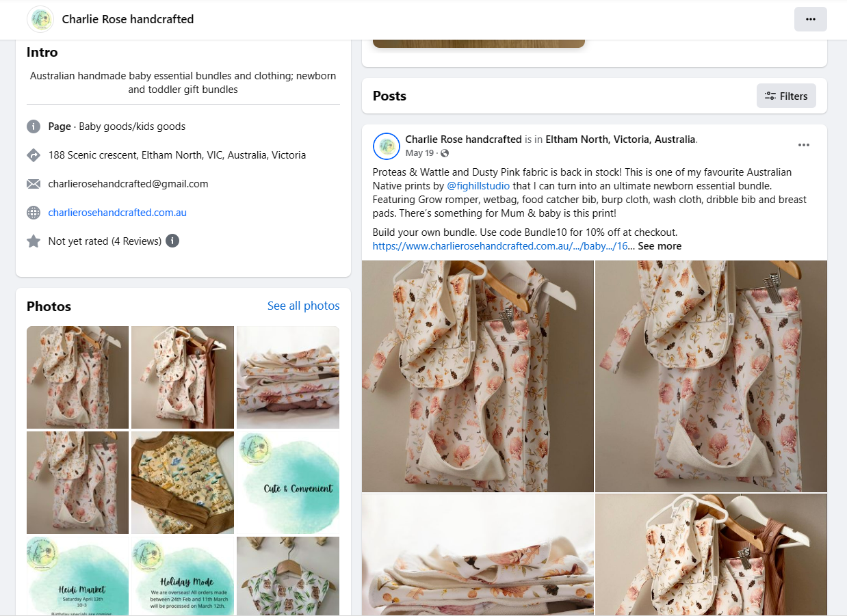Click the email envelope icon
This screenshot has height=616, width=847.
pos(34,184)
